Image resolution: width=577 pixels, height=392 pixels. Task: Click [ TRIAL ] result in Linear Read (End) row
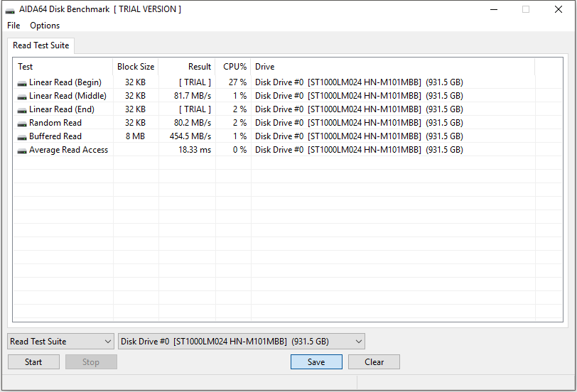tap(195, 109)
